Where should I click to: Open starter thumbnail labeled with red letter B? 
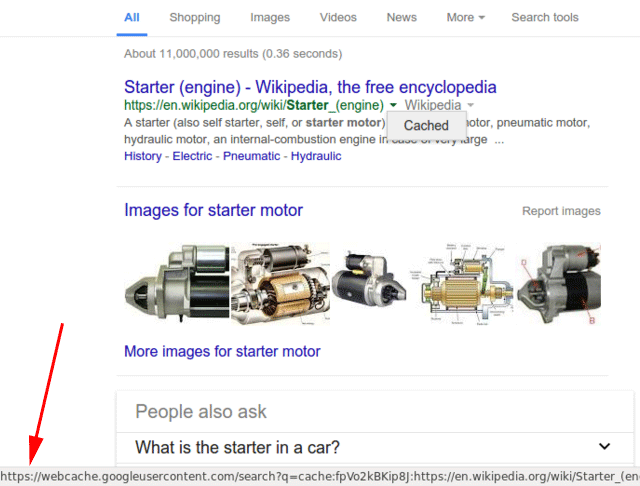559,284
